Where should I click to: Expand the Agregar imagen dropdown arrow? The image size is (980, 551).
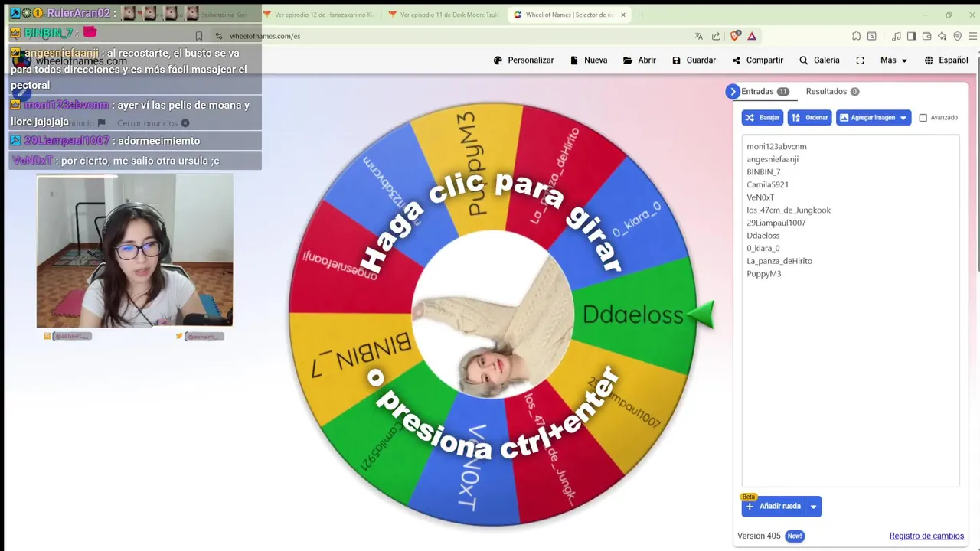coord(903,118)
